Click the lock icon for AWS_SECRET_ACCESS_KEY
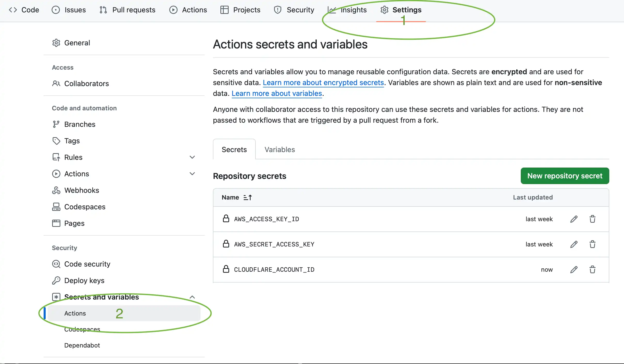624x364 pixels. pyautogui.click(x=226, y=244)
